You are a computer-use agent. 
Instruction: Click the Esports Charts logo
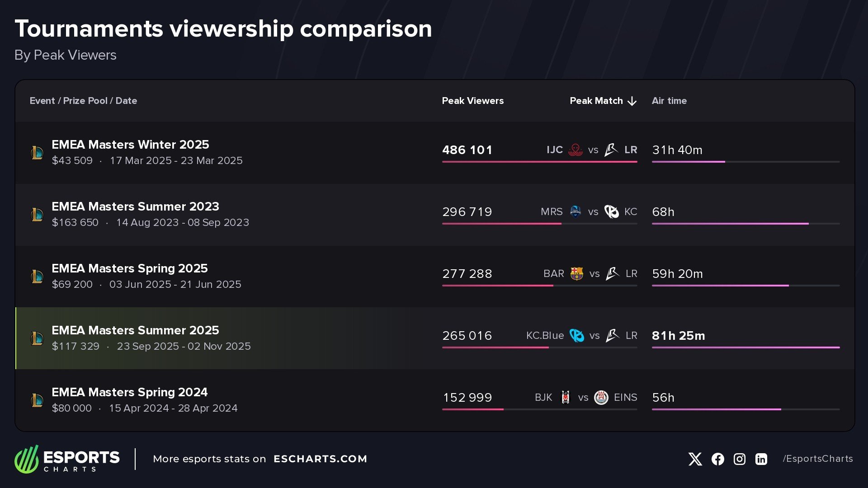coord(67,459)
